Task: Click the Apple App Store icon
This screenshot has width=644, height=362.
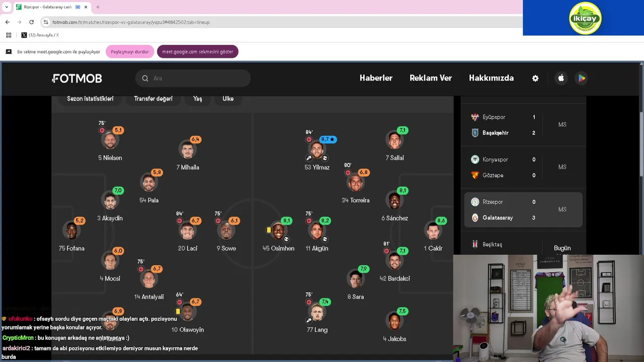Action: point(561,78)
